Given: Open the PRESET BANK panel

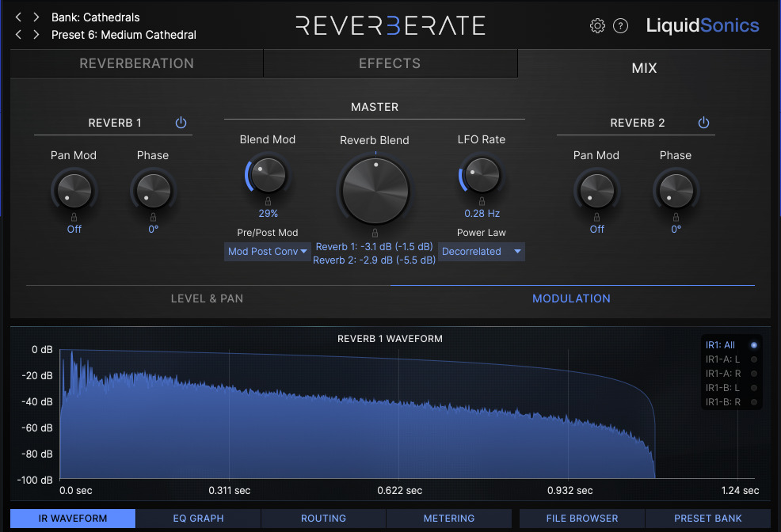Looking at the screenshot, I should click(708, 518).
